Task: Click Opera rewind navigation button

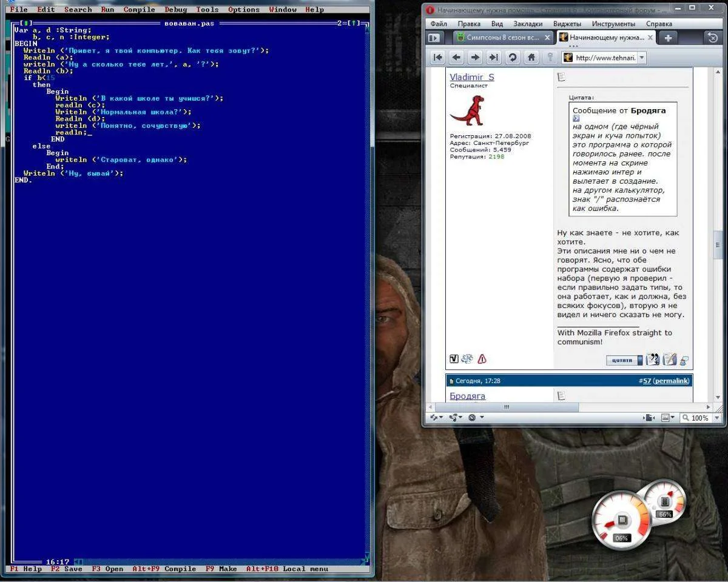Action: (x=438, y=58)
